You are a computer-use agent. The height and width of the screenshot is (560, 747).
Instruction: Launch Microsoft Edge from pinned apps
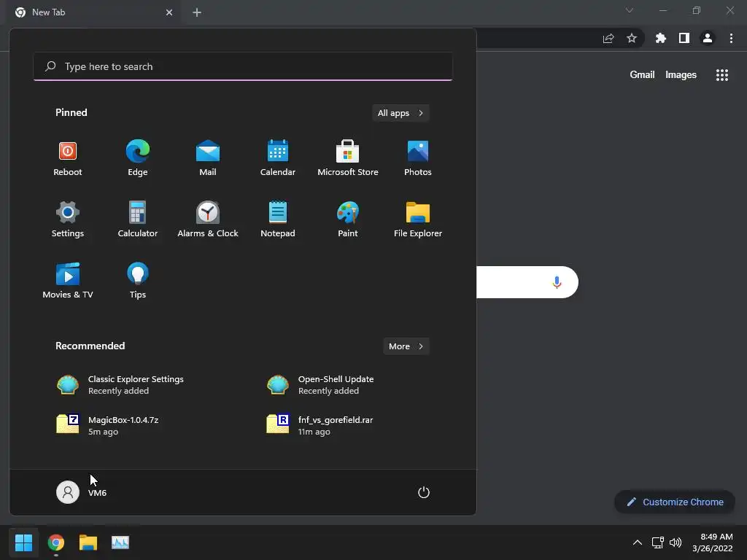[x=138, y=158]
